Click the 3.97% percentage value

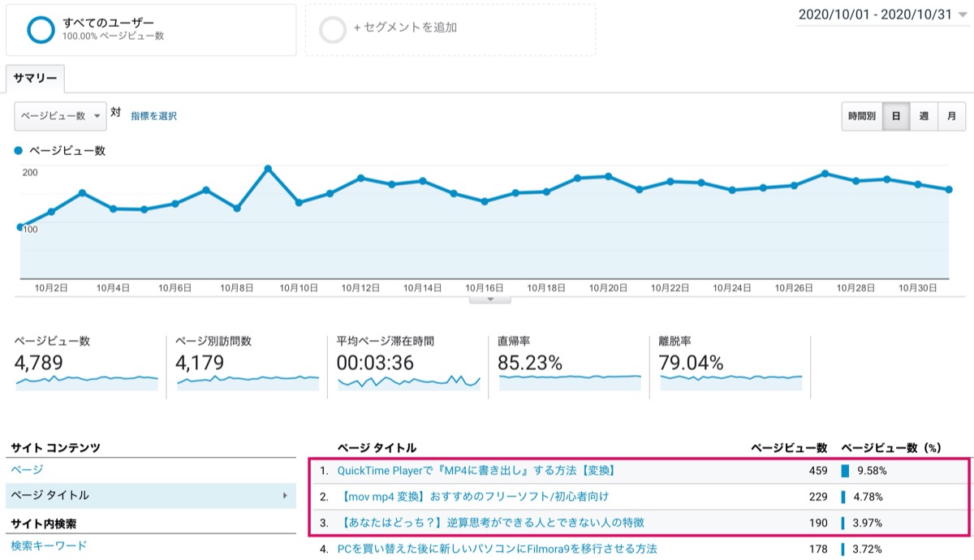867,522
